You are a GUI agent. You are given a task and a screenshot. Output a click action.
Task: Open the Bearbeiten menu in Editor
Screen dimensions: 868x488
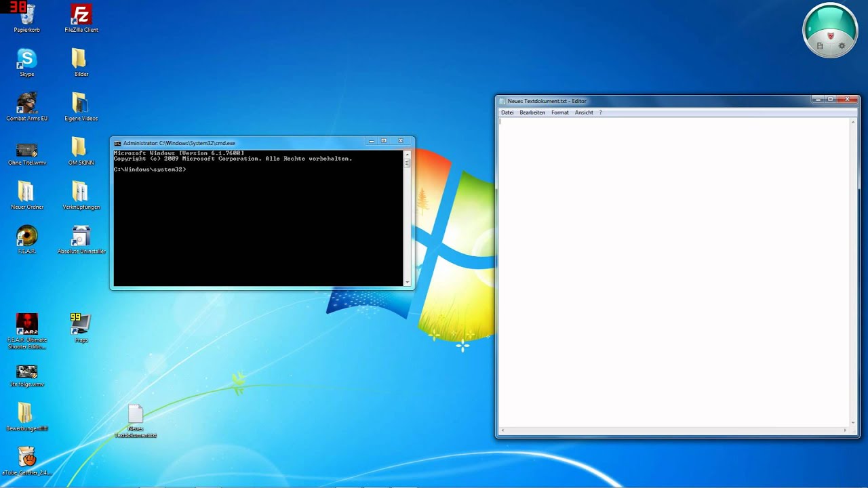[x=532, y=113]
